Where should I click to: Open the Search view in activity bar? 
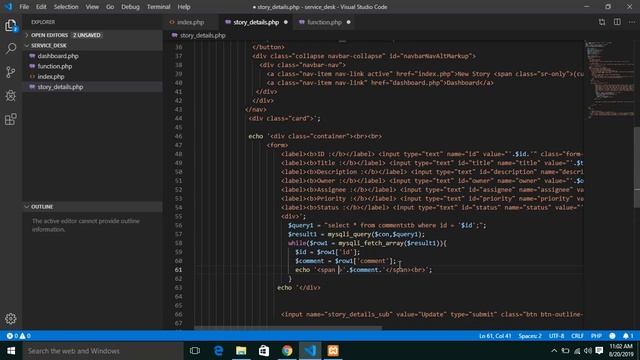coord(11,49)
